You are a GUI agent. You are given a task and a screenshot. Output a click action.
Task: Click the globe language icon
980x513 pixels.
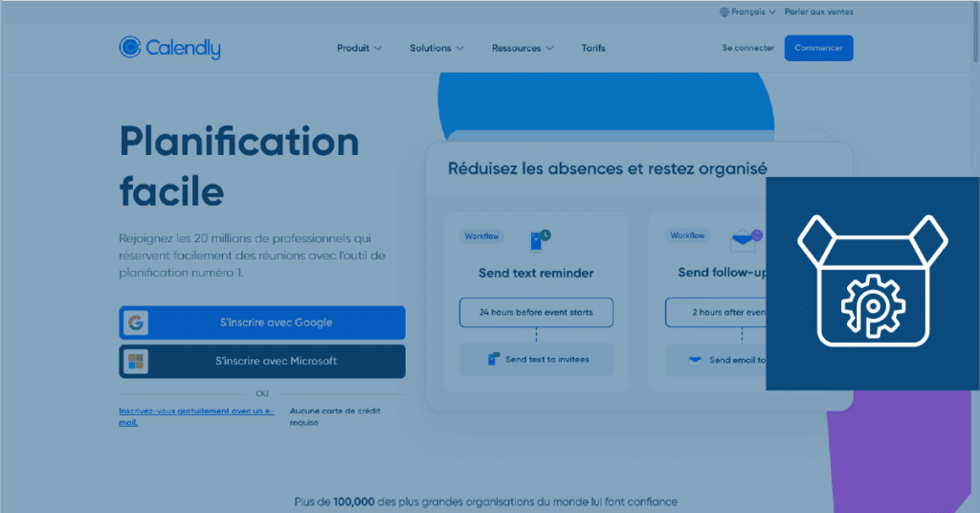point(724,11)
